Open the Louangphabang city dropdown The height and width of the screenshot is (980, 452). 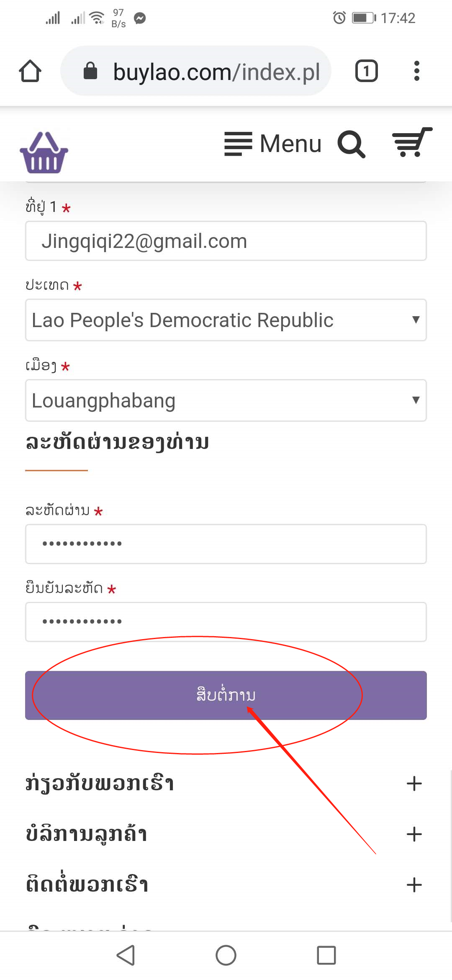point(226,400)
